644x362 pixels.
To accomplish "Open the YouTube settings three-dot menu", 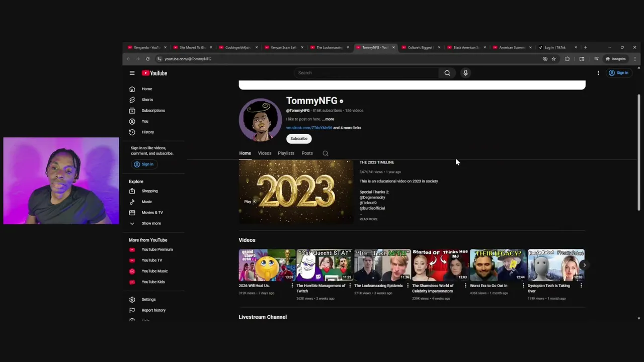I will [x=598, y=73].
